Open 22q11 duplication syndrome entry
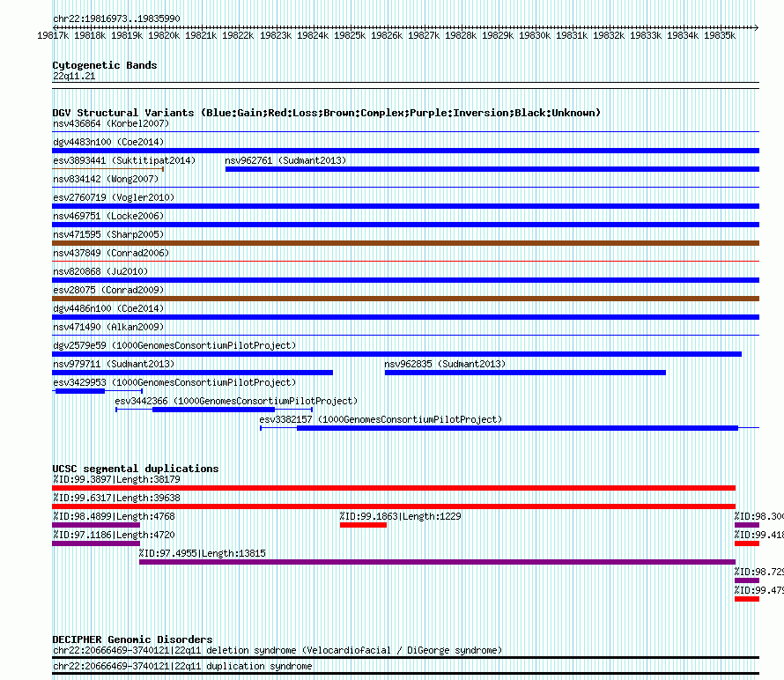Image resolution: width=784 pixels, height=680 pixels. click(x=182, y=667)
